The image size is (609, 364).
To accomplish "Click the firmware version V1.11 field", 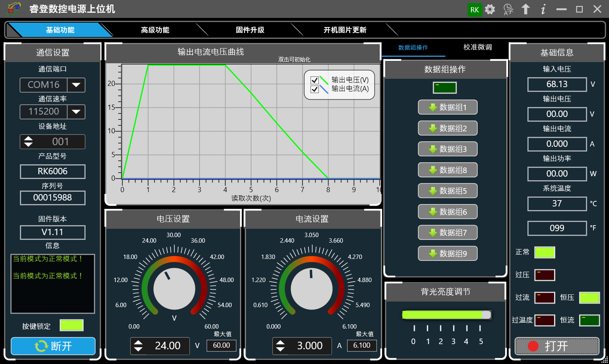I will [x=53, y=232].
